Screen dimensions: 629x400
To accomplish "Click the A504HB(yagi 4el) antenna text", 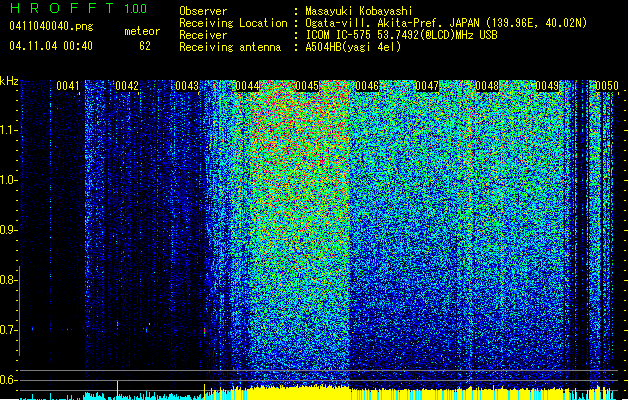I will pyautogui.click(x=353, y=47).
